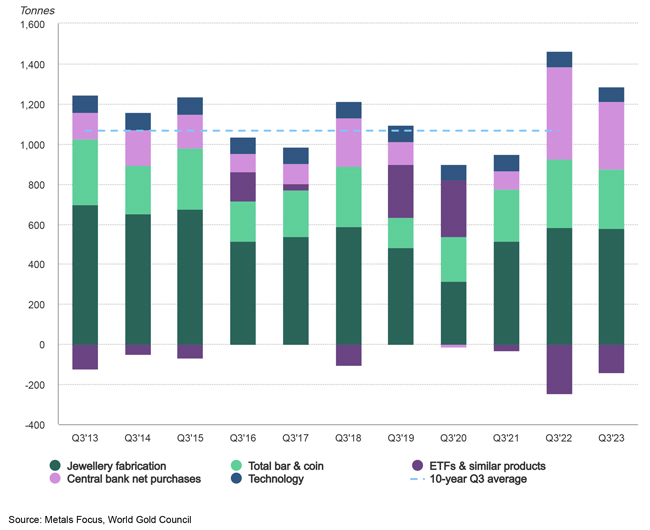This screenshot has height=530, width=650.
Task: Click the dashed-line symbol for 10-year Q3 average
Action: [417, 480]
